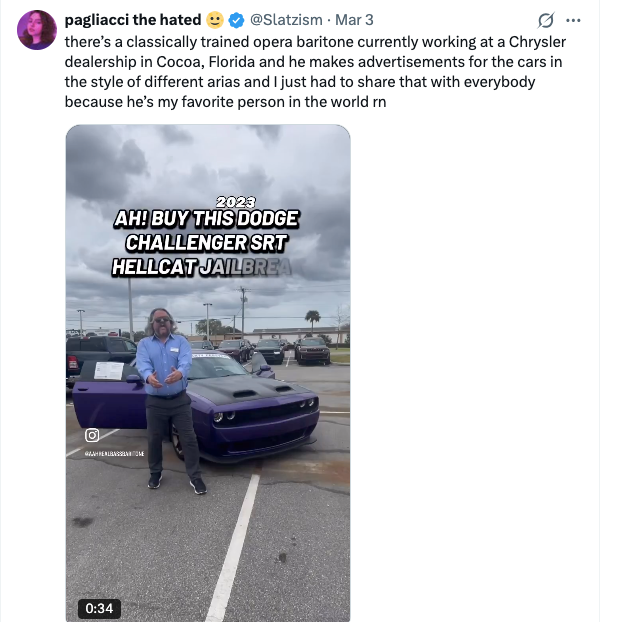Open the Mar 3 post timestamp

354,20
